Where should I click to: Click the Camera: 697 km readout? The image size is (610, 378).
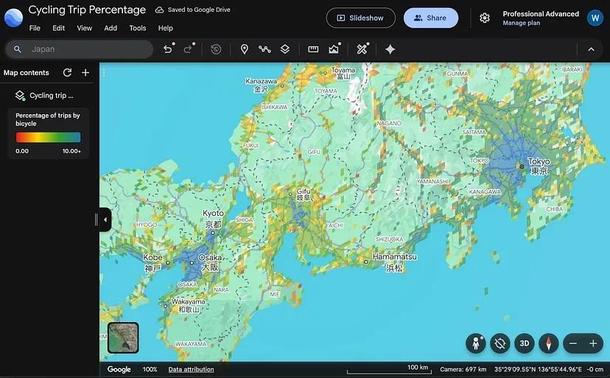coord(463,369)
